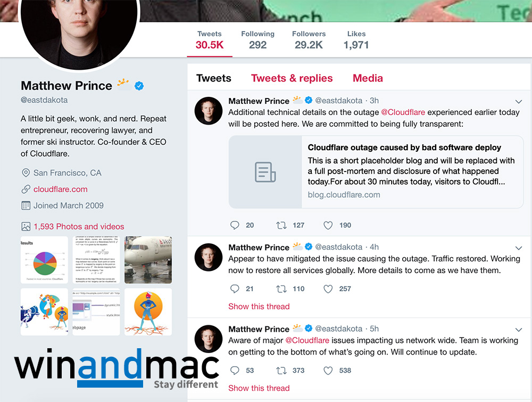
Task: Retweet the 'Aware of major' tweet
Action: 281,371
